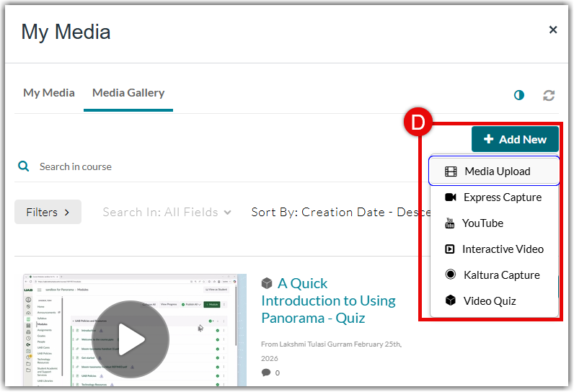Click the Interactive Video play-box icon
This screenshot has width=574, height=392.
[x=449, y=249]
